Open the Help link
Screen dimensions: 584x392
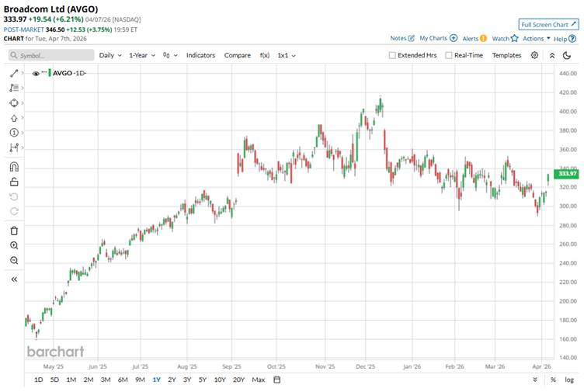coord(565,39)
